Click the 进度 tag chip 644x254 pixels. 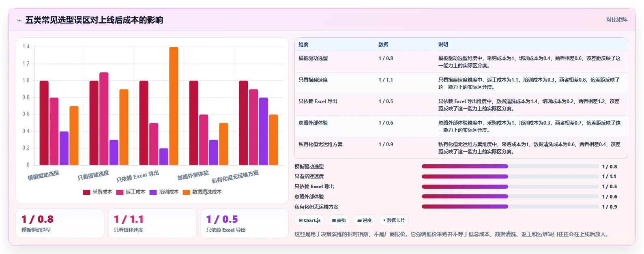(365, 220)
